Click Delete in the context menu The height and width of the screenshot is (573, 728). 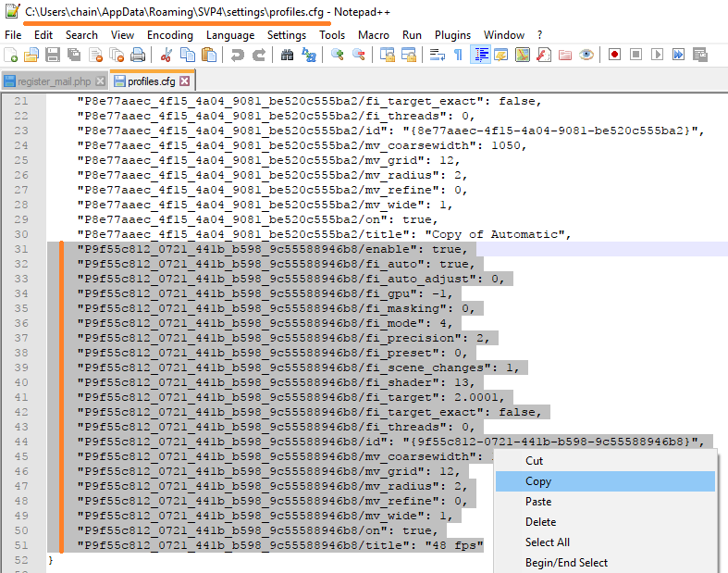(540, 522)
